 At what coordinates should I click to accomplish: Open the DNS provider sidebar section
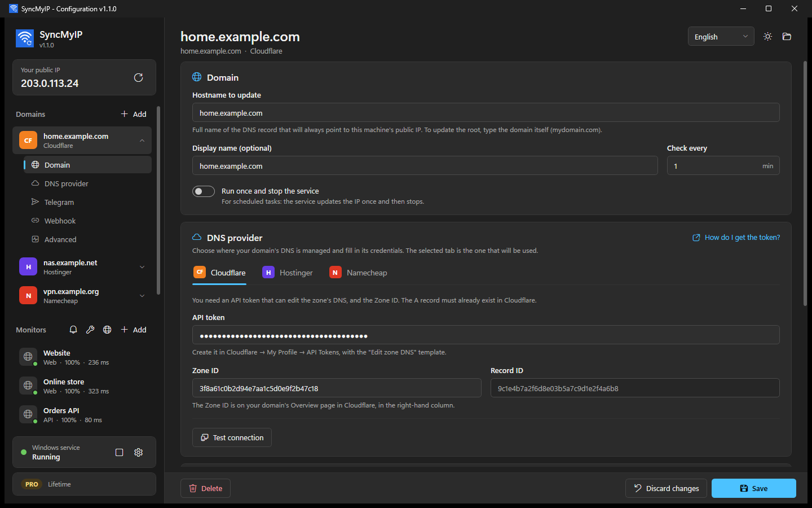coord(87,183)
